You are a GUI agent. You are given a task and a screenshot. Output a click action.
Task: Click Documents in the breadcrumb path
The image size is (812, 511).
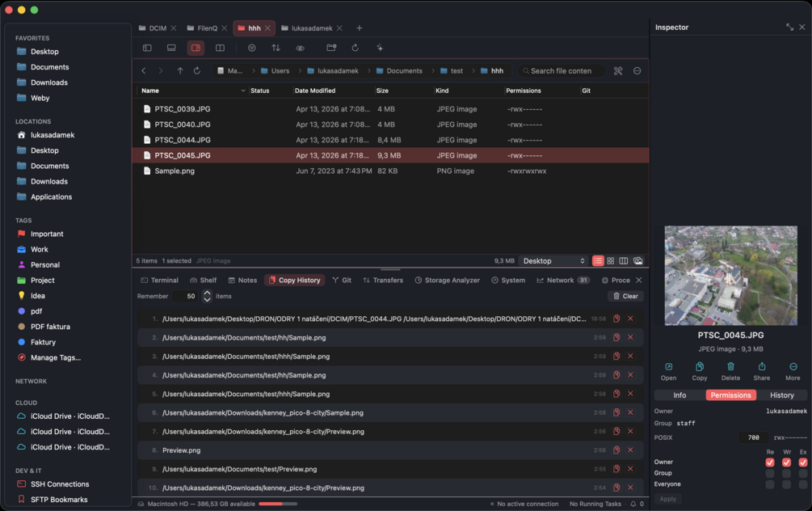pyautogui.click(x=399, y=71)
